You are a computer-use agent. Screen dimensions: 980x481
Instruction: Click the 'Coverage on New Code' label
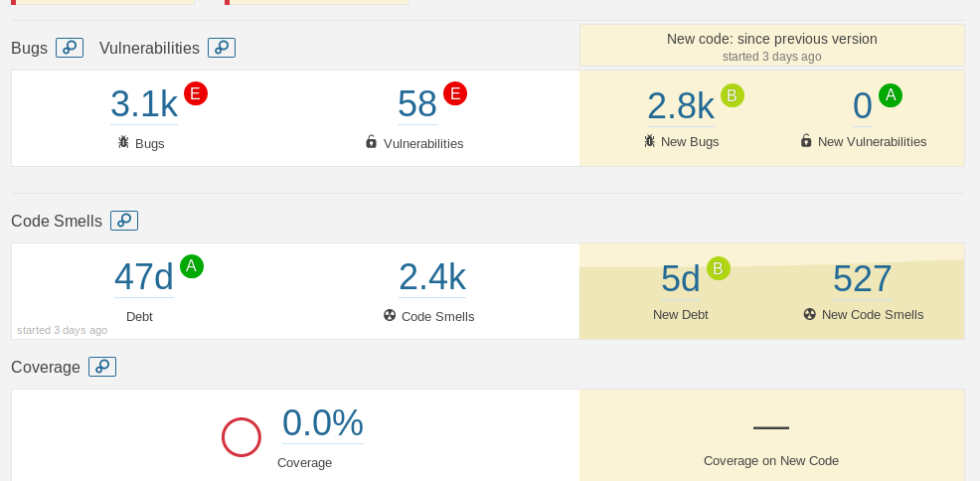pos(771,461)
